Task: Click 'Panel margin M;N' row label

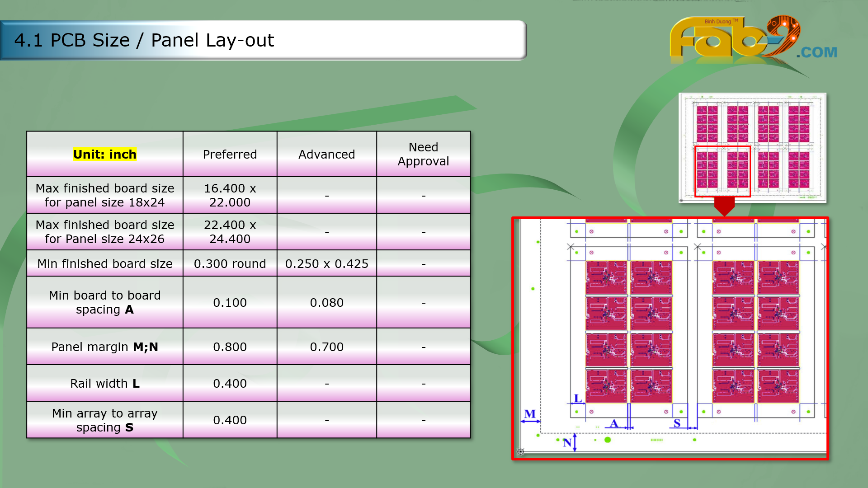Action: tap(104, 347)
